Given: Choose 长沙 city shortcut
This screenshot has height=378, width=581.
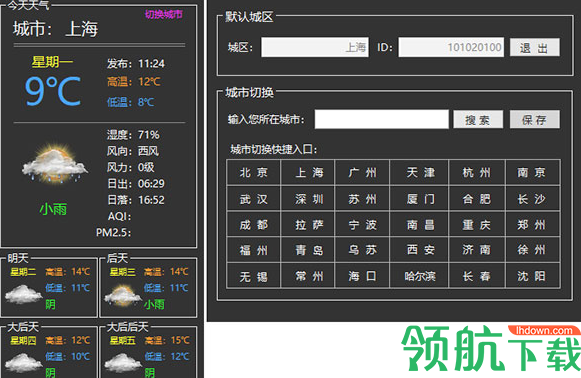Looking at the screenshot, I should point(533,199).
